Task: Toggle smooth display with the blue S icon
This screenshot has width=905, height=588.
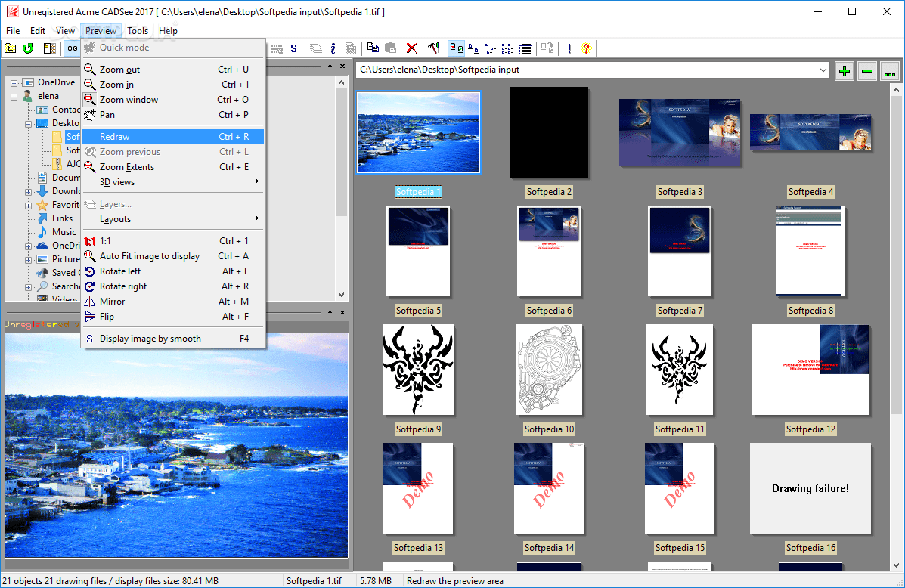Action: tap(294, 48)
